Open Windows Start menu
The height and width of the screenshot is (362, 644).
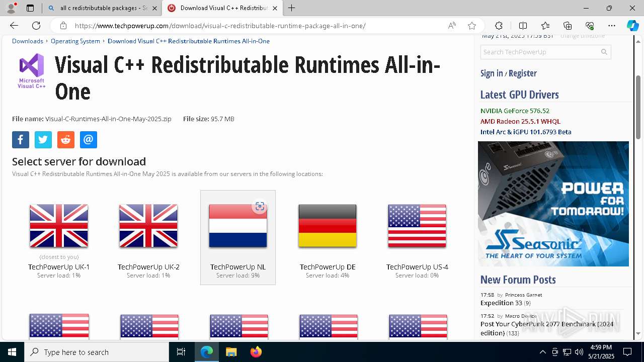[12, 352]
